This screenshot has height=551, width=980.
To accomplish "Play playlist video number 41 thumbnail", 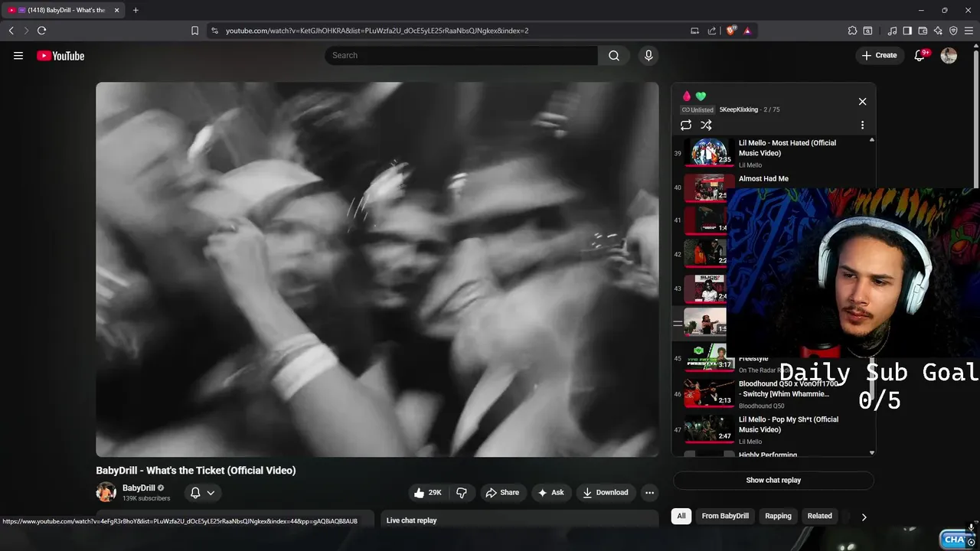I will click(705, 220).
